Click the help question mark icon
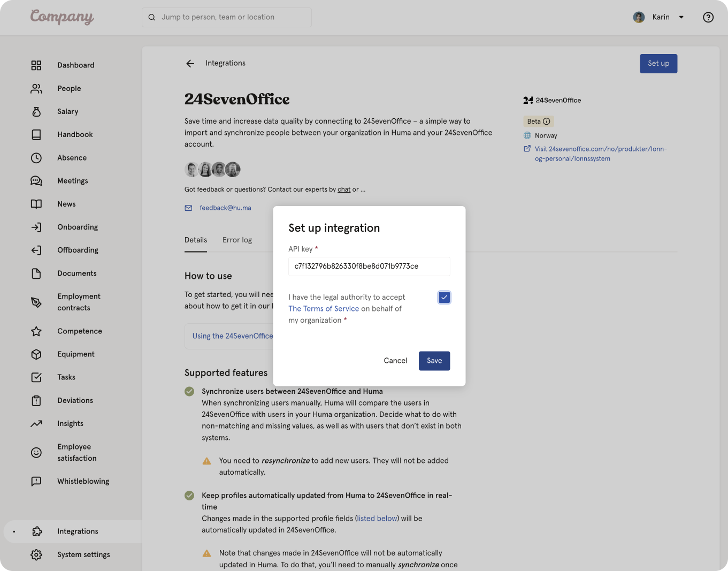The height and width of the screenshot is (571, 728). pos(708,17)
